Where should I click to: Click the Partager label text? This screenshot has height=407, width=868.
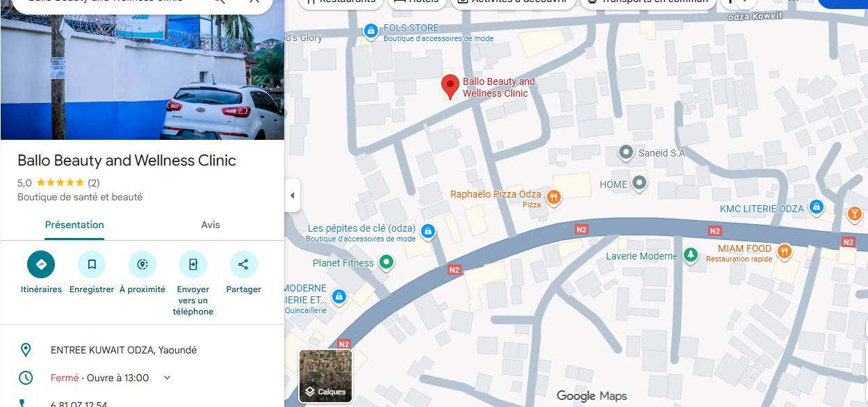pyautogui.click(x=243, y=289)
